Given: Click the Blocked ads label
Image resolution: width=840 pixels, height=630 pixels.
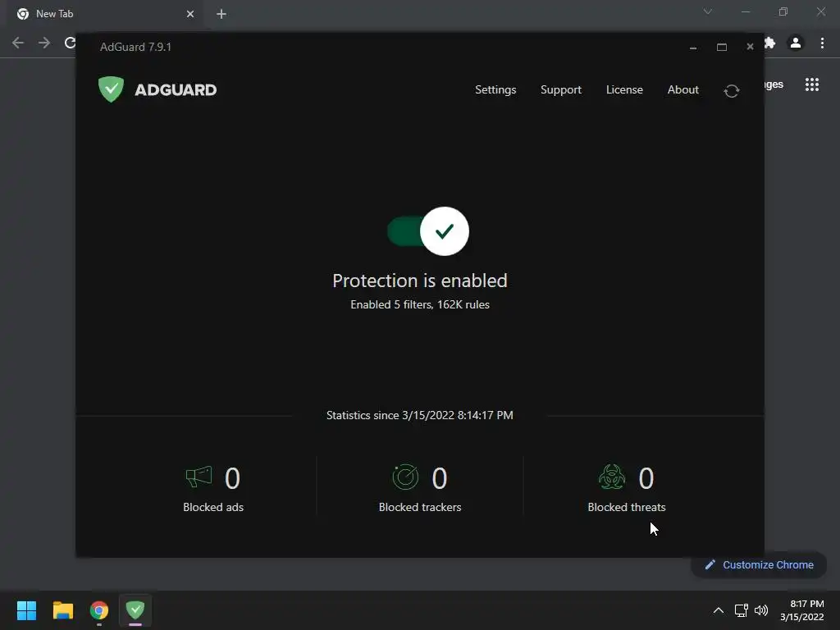Looking at the screenshot, I should coord(213,507).
